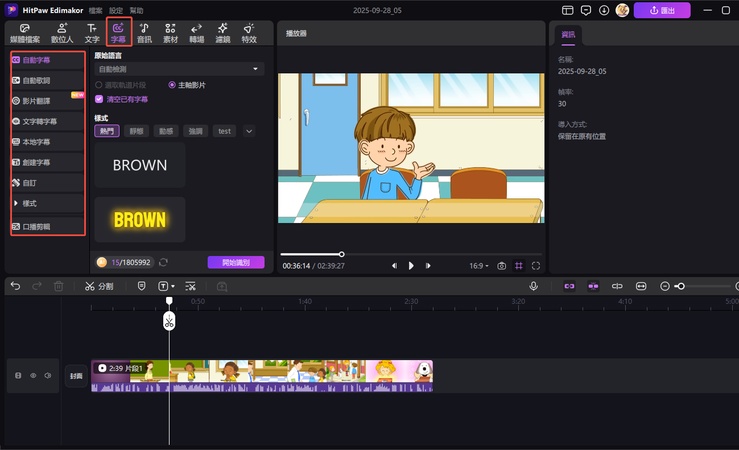The image size is (739, 450).
Task: Click the 開始識別 button
Action: coord(236,262)
